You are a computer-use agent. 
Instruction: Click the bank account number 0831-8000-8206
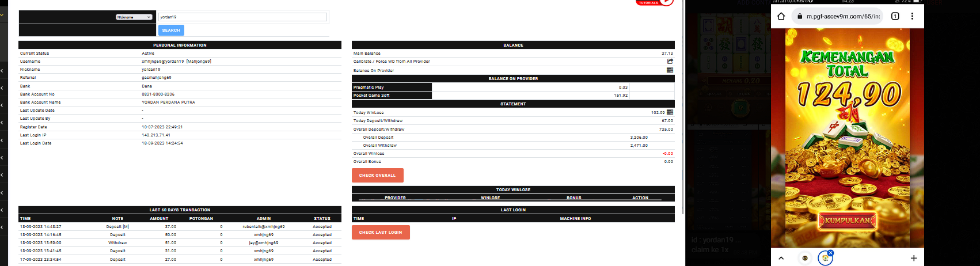coord(158,94)
